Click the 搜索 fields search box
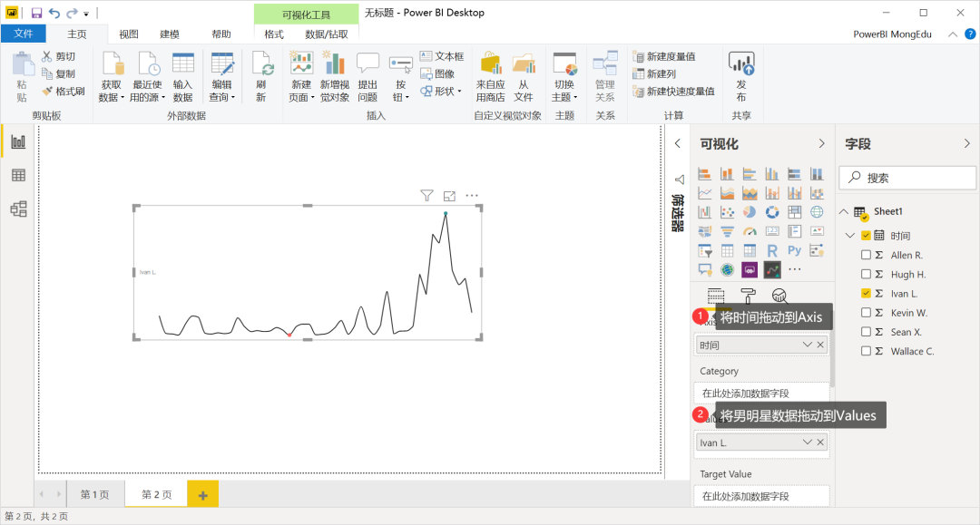The width and height of the screenshot is (980, 525). (907, 178)
